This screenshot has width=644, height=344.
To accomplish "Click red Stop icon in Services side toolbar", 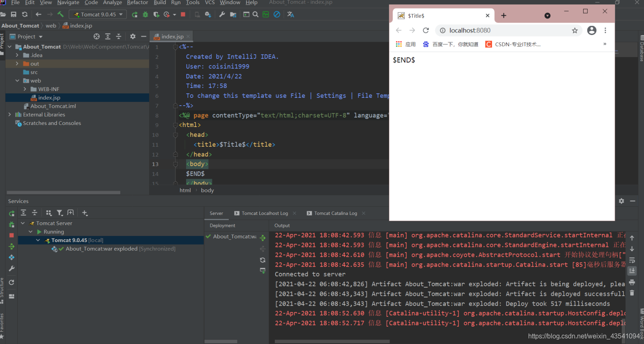I will coord(11,235).
